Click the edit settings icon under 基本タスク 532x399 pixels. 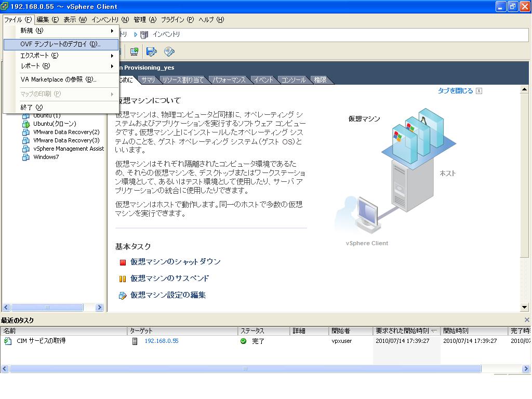123,296
